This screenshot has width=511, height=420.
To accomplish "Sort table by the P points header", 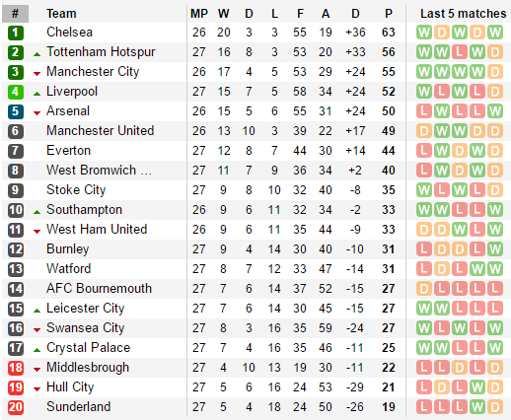I will click(x=389, y=14).
